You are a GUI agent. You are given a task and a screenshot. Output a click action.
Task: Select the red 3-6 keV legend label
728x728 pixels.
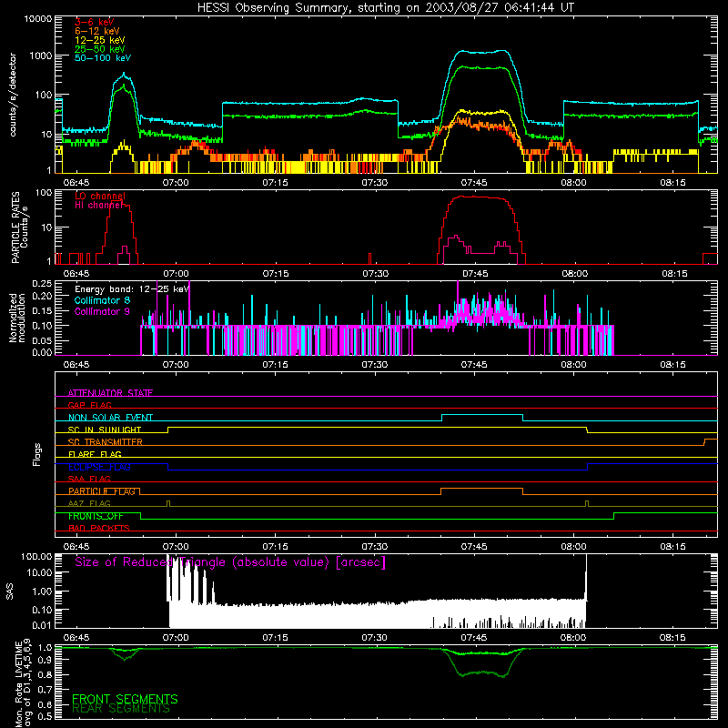[95, 22]
